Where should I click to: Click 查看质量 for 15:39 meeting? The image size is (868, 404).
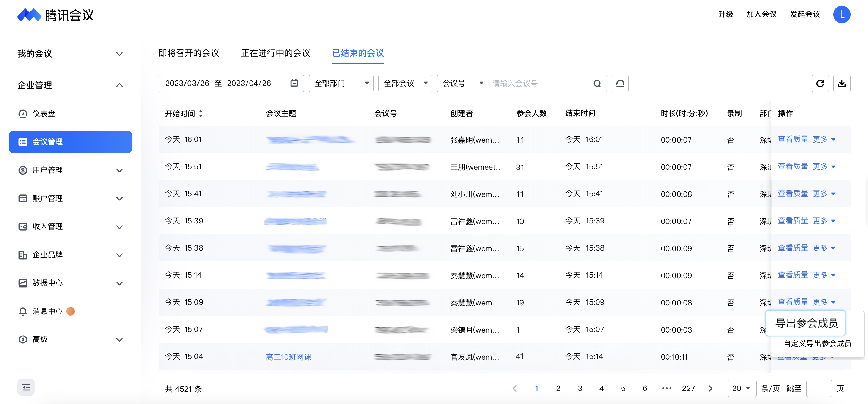(793, 221)
